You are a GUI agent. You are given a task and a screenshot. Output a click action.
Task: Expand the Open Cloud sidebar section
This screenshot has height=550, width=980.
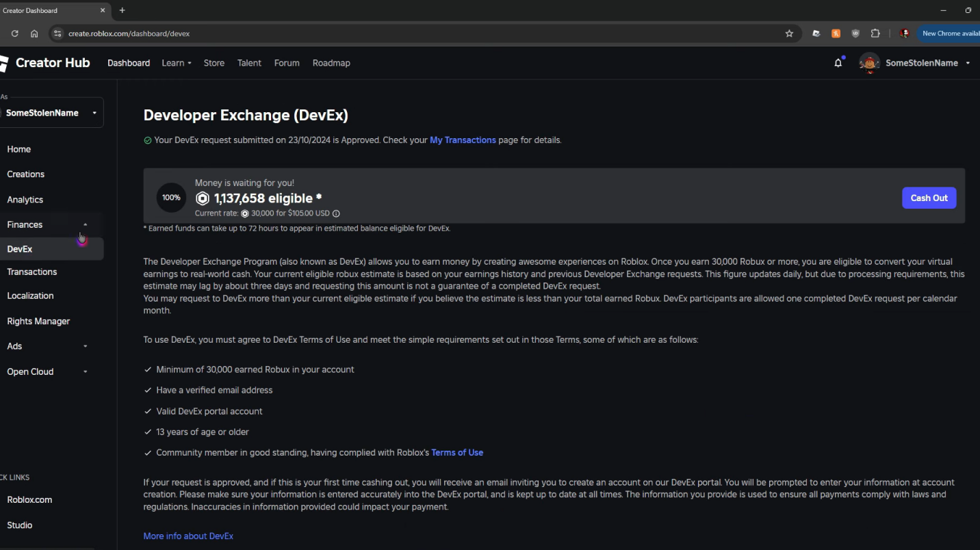(85, 371)
